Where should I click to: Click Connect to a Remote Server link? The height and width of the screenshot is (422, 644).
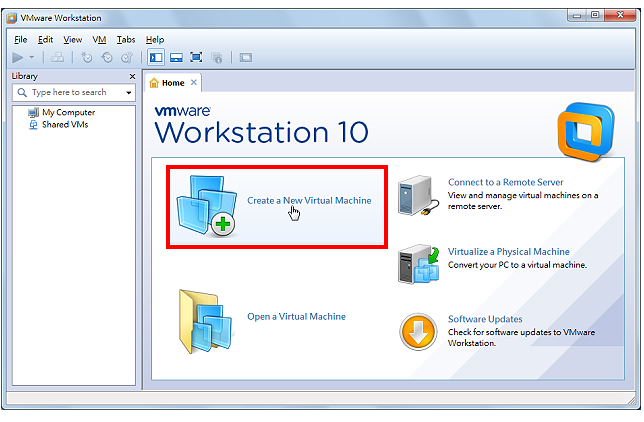click(x=506, y=182)
